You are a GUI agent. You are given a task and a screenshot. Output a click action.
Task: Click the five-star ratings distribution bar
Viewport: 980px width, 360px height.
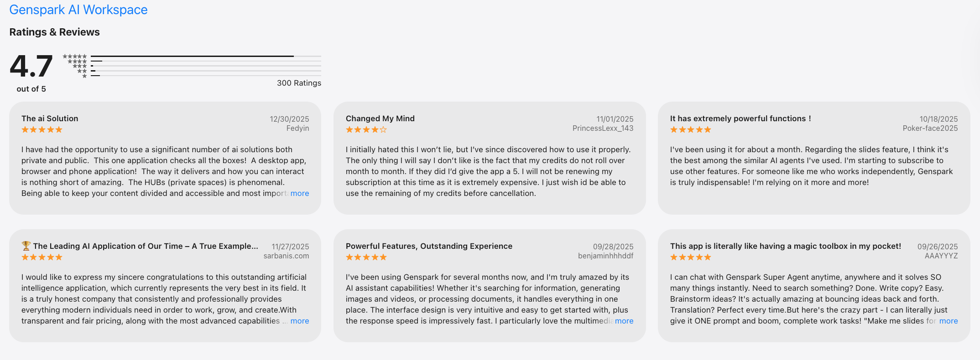tap(206, 56)
